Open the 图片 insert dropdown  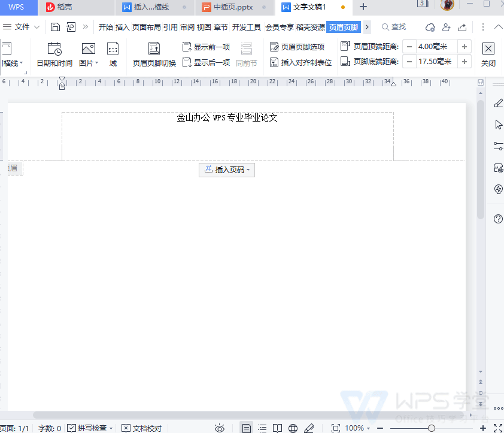[x=89, y=54]
